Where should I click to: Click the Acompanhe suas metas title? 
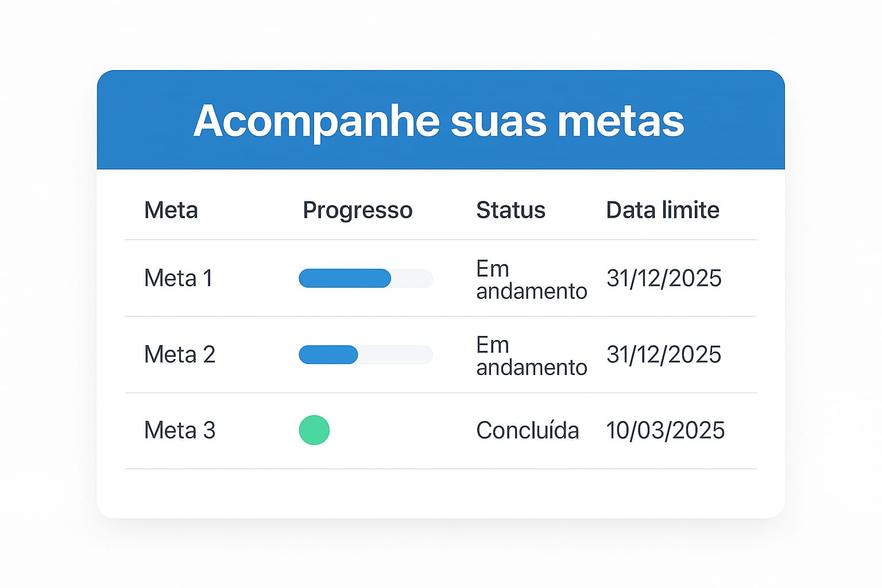tap(439, 121)
